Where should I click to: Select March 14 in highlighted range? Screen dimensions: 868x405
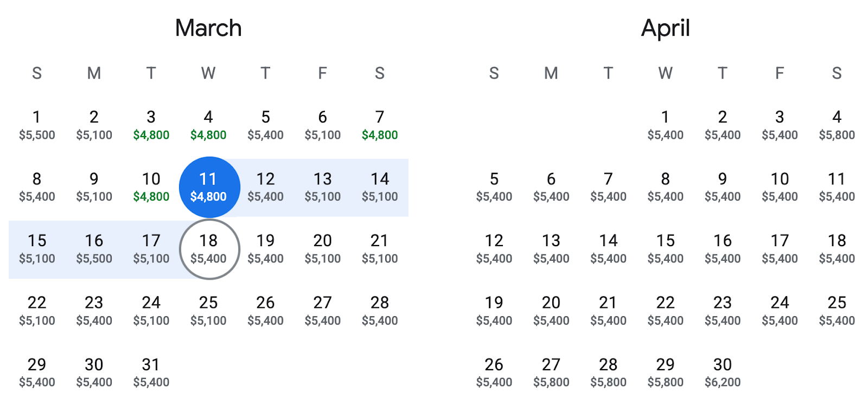[380, 187]
